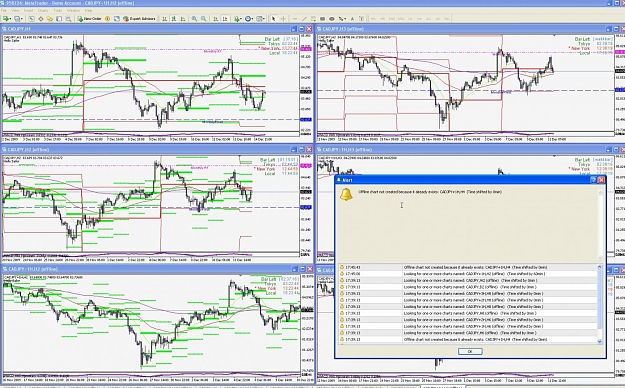
Task: Click the full screen toolbar icon
Action: coord(117,19)
